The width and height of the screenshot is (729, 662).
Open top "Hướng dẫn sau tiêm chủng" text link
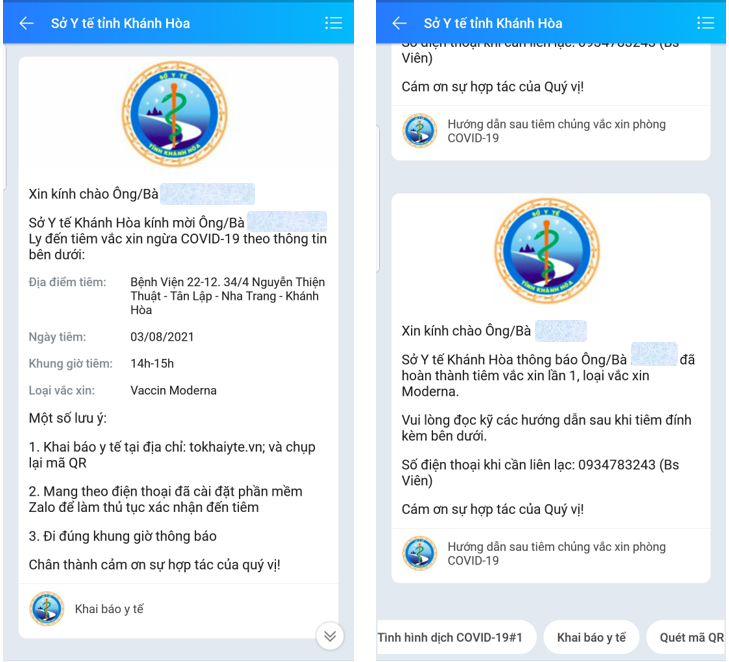(x=556, y=131)
